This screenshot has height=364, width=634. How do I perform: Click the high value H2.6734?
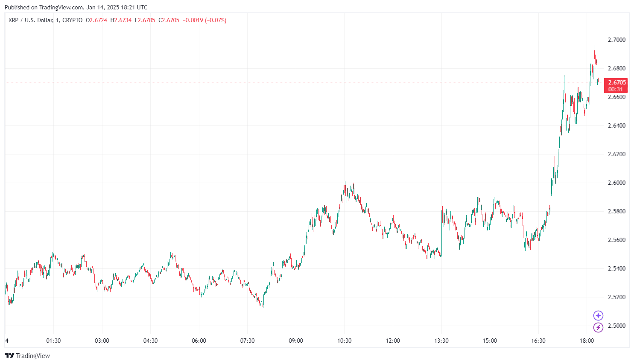(x=121, y=20)
